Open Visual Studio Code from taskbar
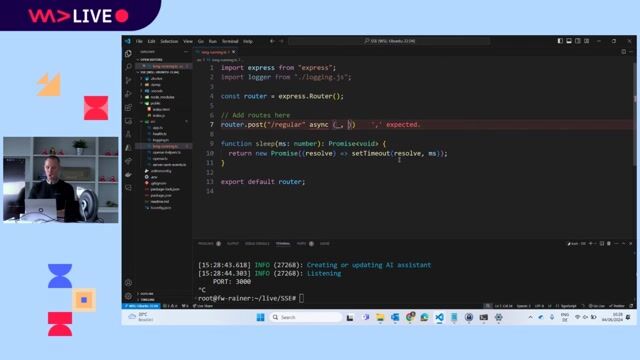 click(x=439, y=317)
